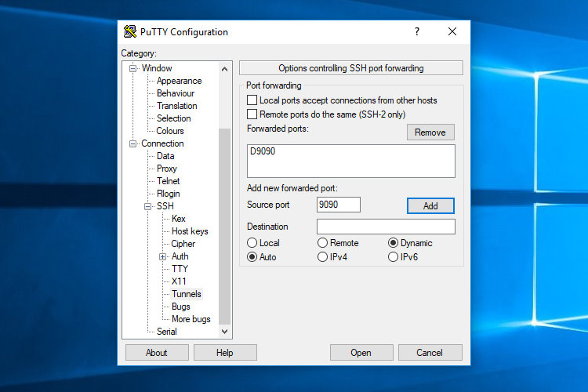588x392 pixels.
Task: Choose the IPv6 radio option
Action: click(394, 257)
